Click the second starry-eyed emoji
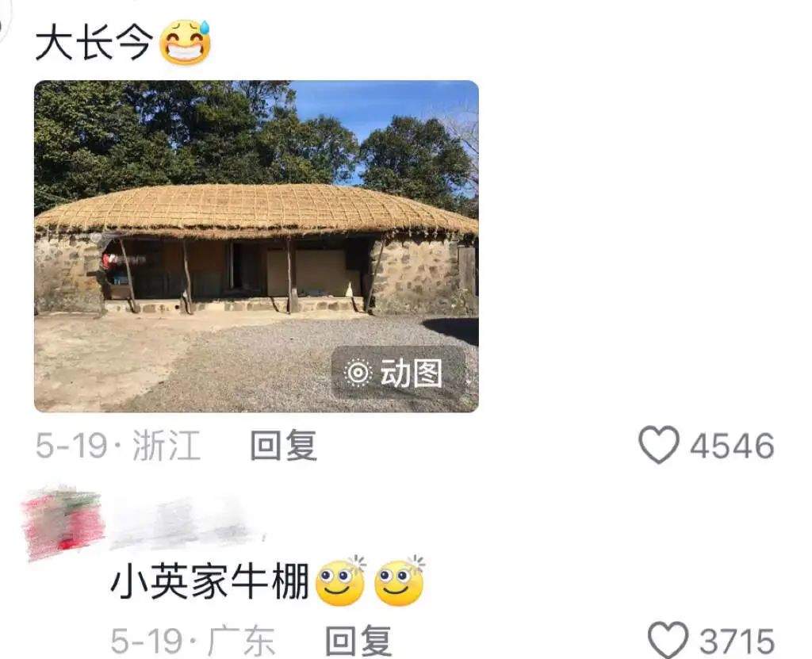Image resolution: width=812 pixels, height=659 pixels. 400,582
